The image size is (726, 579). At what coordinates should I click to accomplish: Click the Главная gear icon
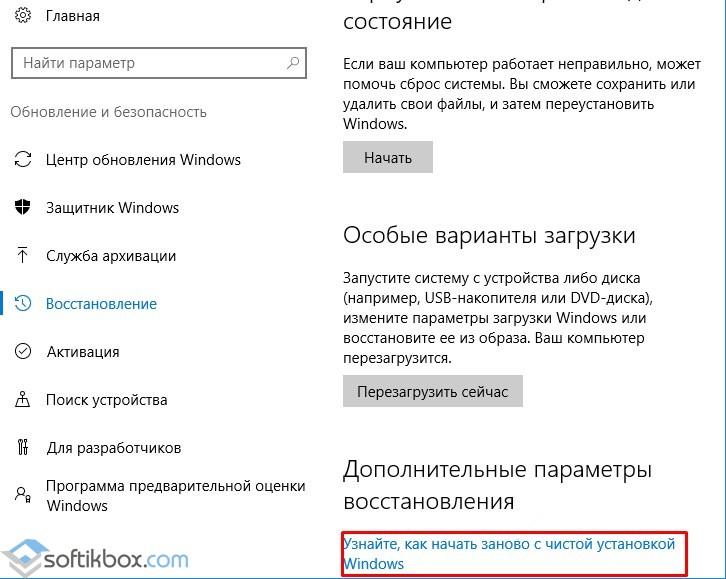click(x=23, y=17)
